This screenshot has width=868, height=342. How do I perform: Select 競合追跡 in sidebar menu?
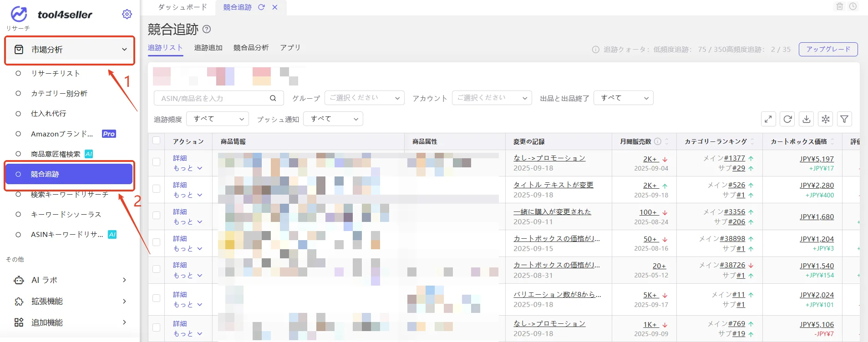coord(69,174)
